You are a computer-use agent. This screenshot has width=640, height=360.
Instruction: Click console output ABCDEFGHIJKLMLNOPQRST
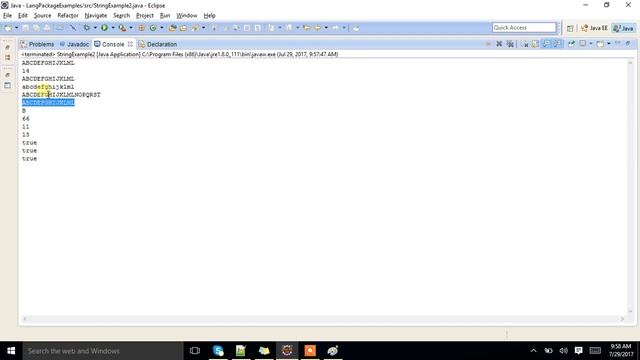pyautogui.click(x=61, y=95)
